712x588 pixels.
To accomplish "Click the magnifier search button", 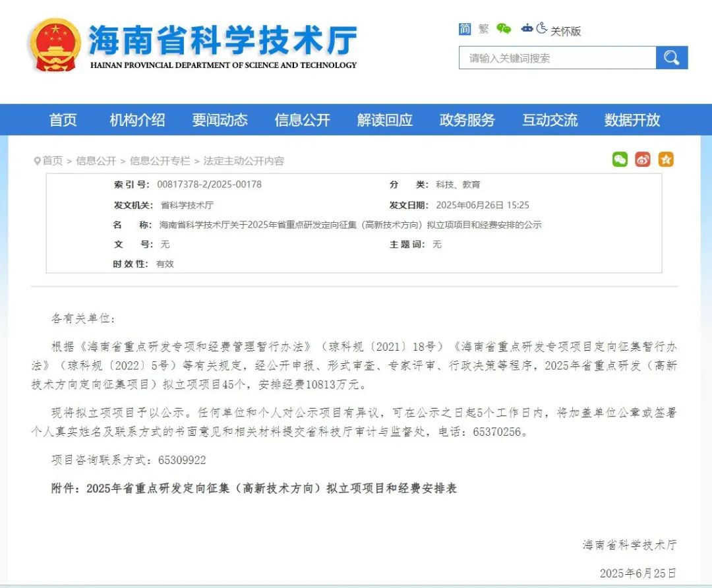I will coord(671,58).
